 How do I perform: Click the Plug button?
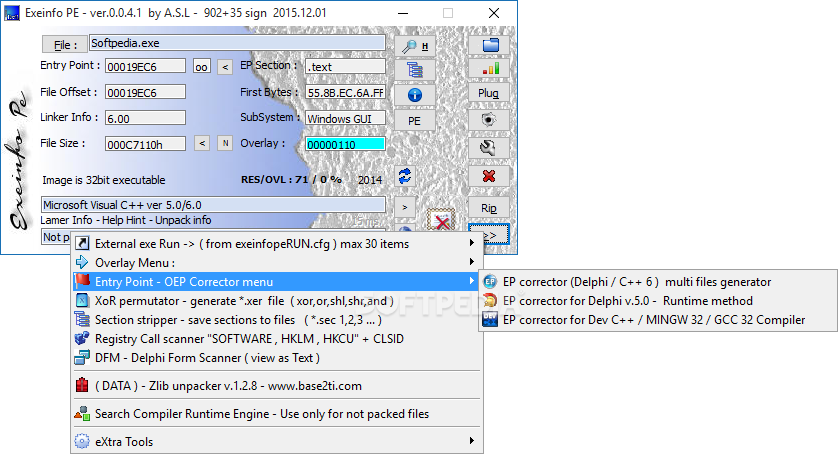[x=489, y=93]
